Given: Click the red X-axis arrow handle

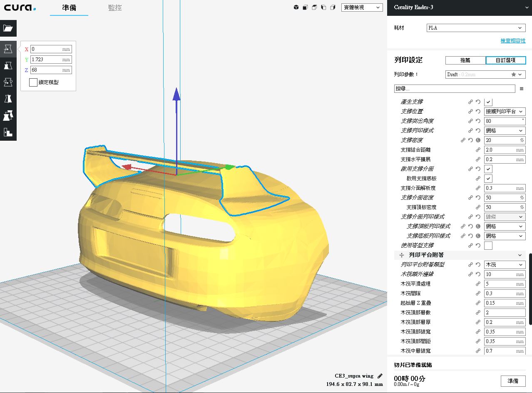Looking at the screenshot, I should (126, 168).
